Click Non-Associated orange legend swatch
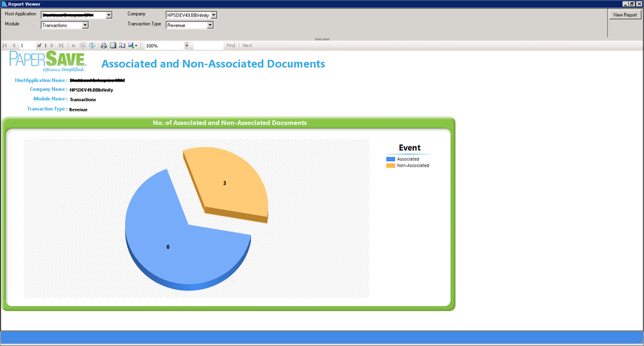The width and height of the screenshot is (644, 346). tap(390, 166)
